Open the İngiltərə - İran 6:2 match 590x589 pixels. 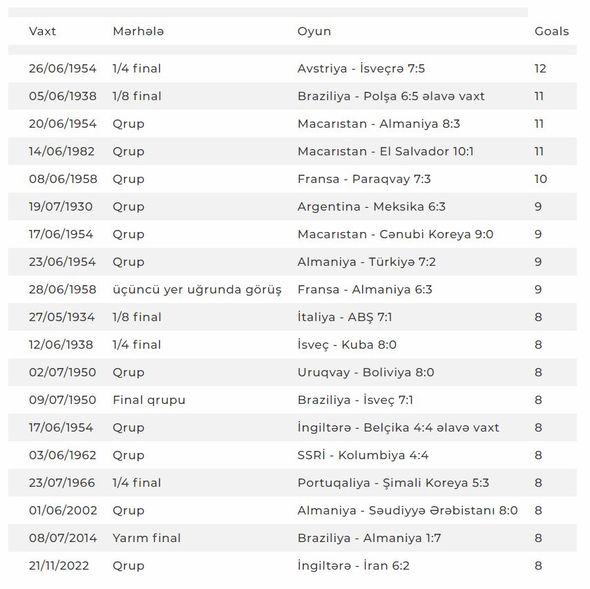coord(353,565)
